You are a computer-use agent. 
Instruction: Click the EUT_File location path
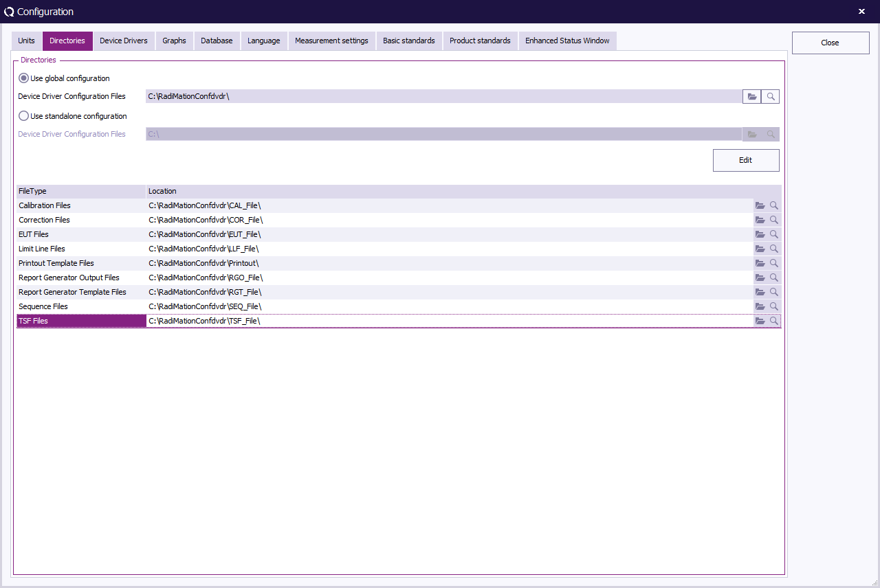point(205,234)
